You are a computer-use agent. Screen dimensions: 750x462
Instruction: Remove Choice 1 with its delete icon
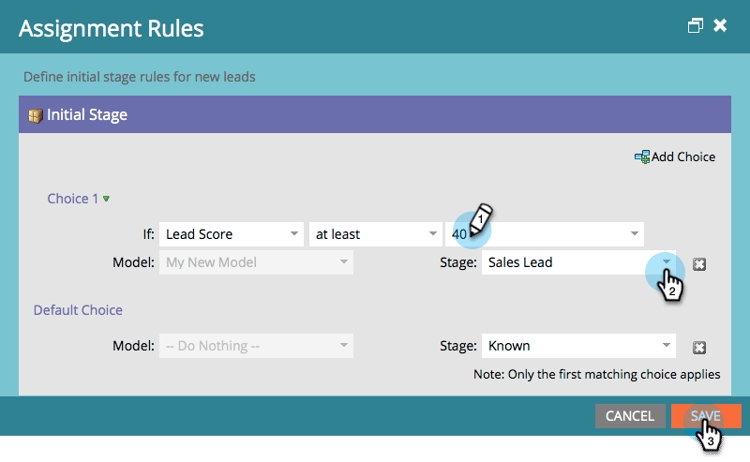pos(699,264)
